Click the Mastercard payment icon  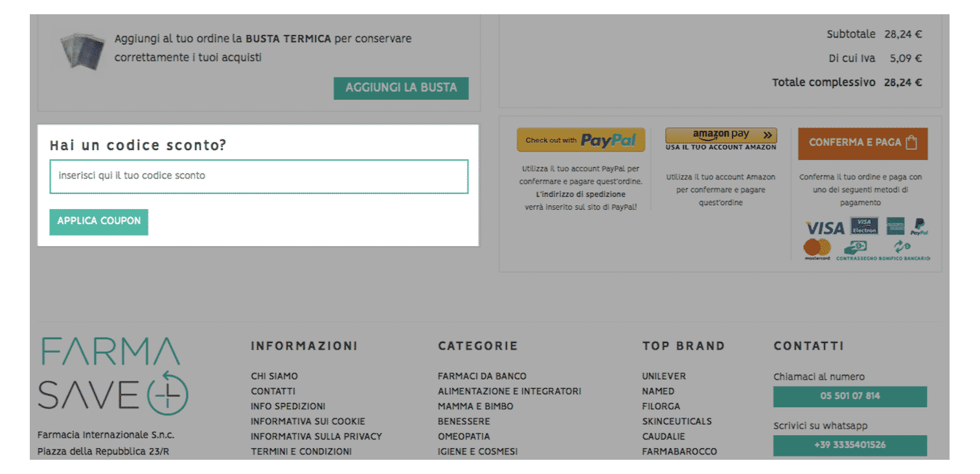[817, 249]
